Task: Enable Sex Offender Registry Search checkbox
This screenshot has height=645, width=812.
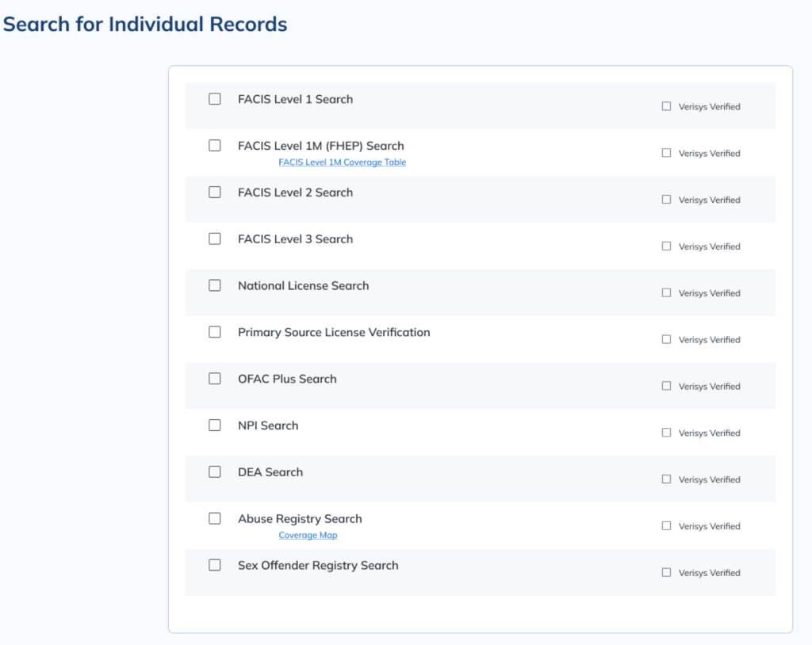Action: click(215, 565)
